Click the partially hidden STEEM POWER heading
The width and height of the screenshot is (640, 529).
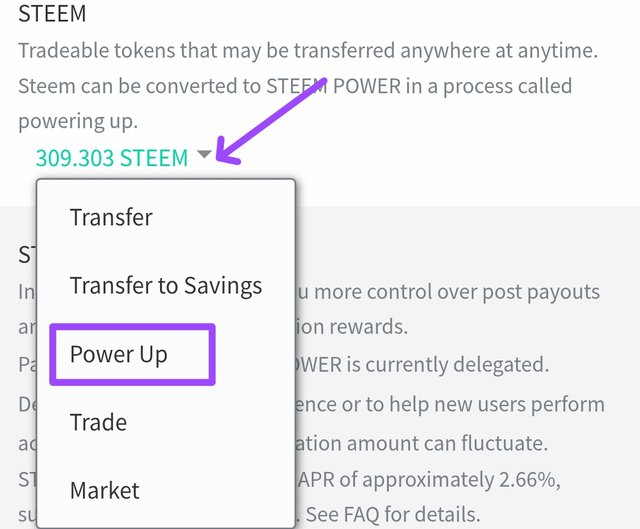(26, 254)
